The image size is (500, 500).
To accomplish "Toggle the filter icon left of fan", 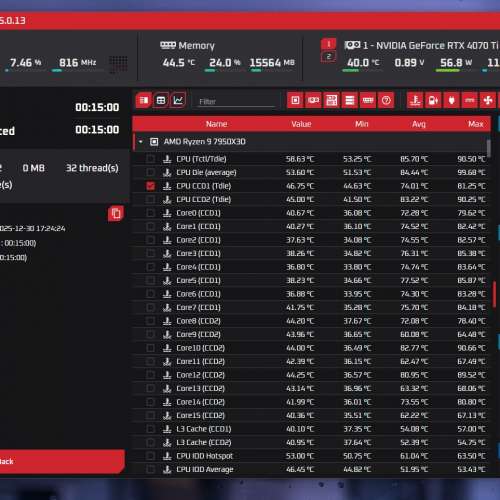I will 470,100.
